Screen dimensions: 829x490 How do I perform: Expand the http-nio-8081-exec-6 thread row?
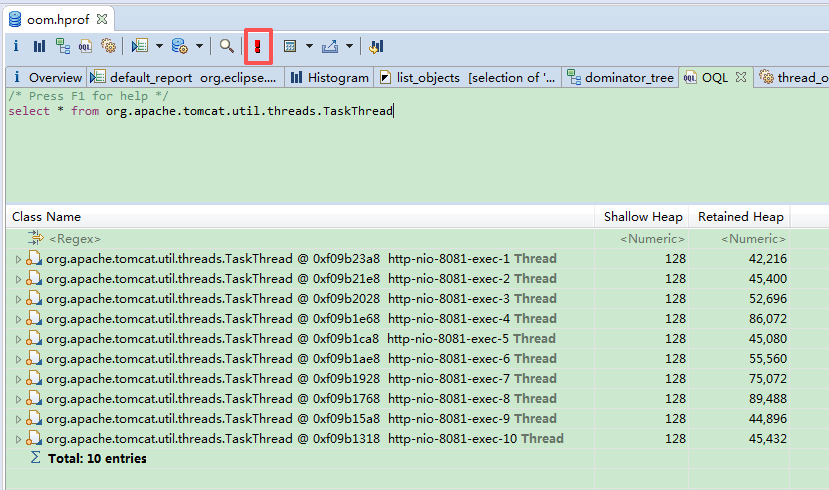[18, 359]
